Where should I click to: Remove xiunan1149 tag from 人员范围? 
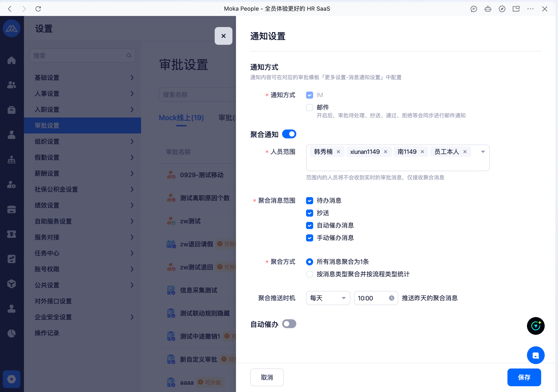pos(385,152)
